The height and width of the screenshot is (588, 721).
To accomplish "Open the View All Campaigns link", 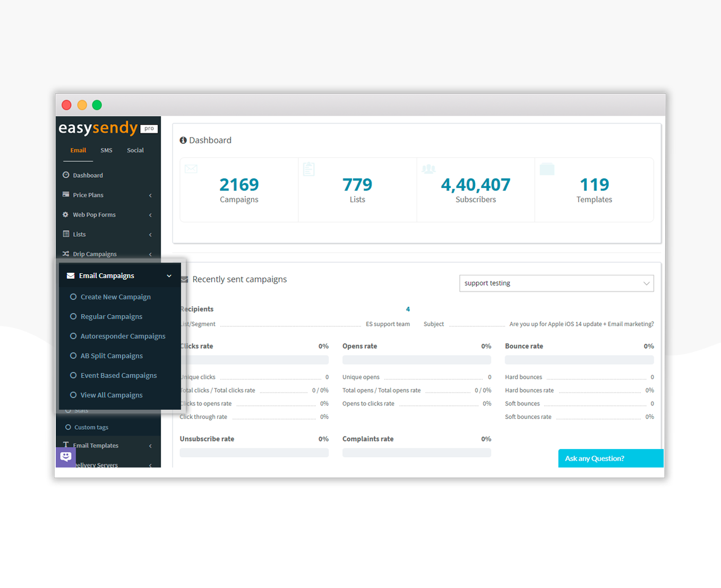I will tap(111, 395).
